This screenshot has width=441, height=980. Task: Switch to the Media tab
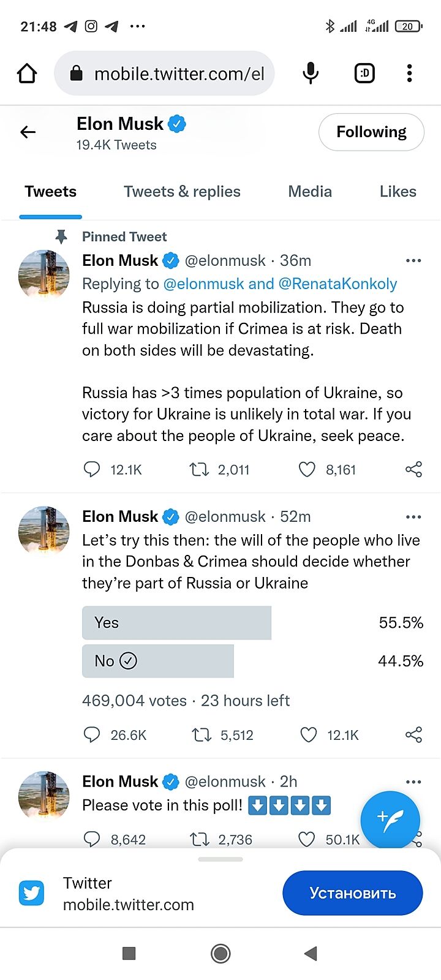(310, 192)
